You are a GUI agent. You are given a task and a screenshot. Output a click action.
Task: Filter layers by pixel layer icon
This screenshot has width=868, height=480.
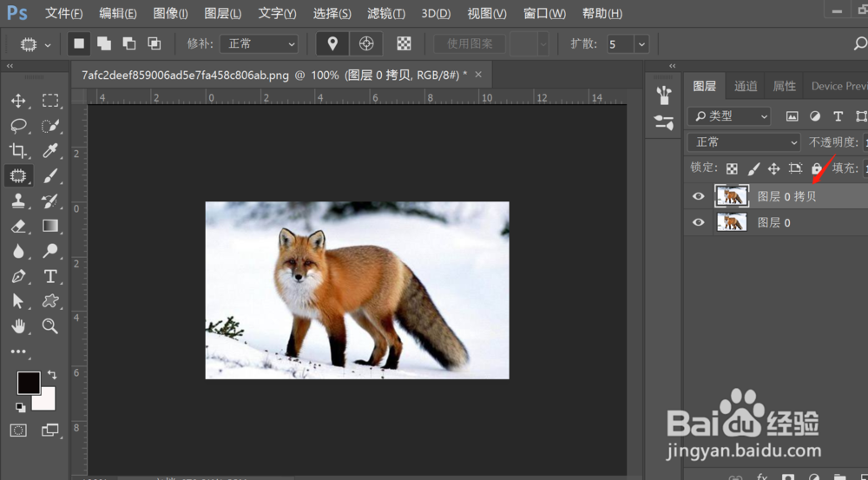click(792, 116)
